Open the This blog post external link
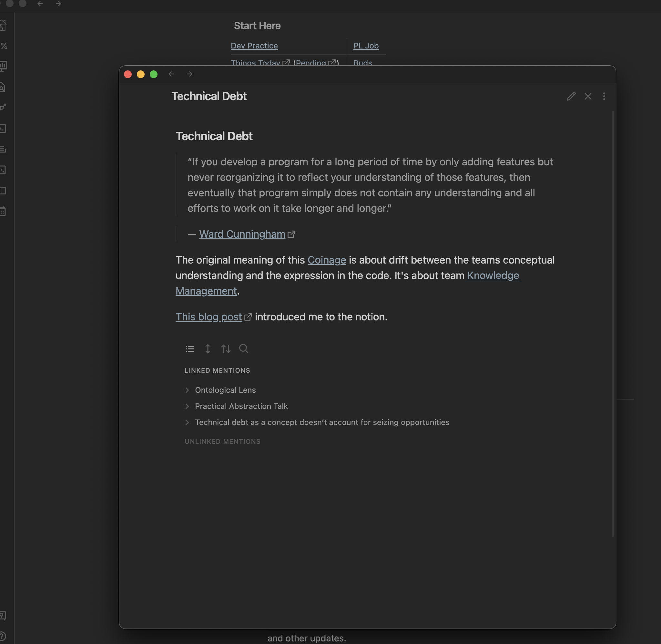661x644 pixels. pos(208,317)
